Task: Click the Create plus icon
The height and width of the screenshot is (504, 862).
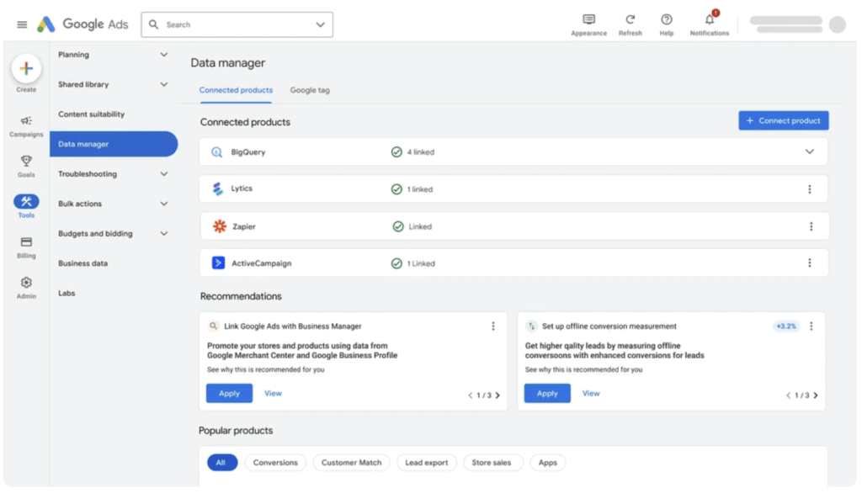Action: tap(26, 69)
